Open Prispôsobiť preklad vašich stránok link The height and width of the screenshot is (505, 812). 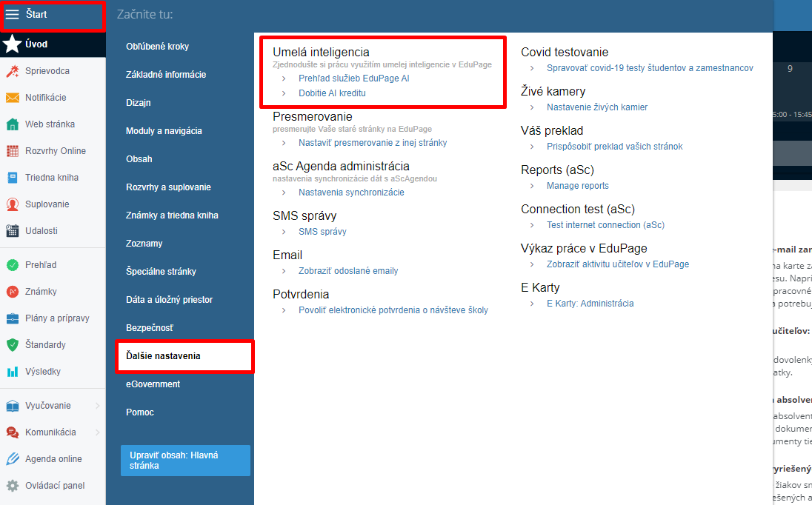615,147
